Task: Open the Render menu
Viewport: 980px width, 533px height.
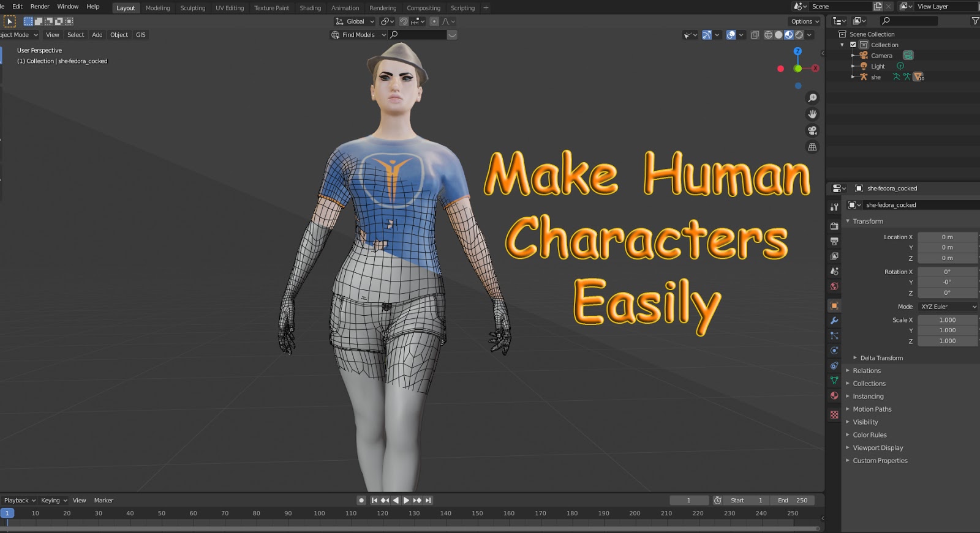Action: point(40,7)
